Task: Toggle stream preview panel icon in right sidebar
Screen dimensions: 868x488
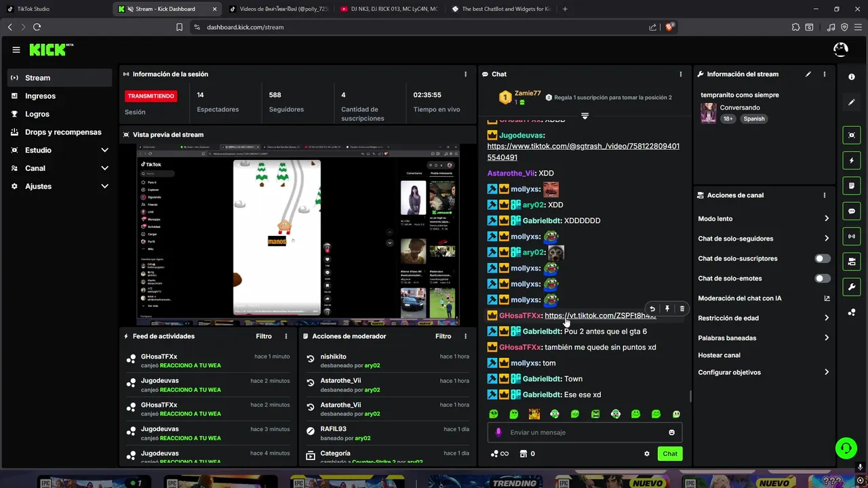Action: [x=852, y=136]
